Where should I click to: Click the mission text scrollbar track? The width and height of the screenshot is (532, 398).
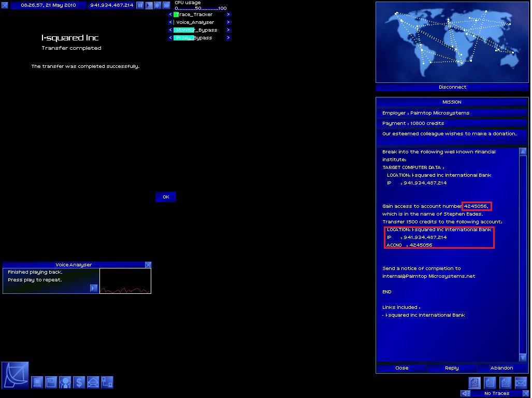(x=523, y=254)
